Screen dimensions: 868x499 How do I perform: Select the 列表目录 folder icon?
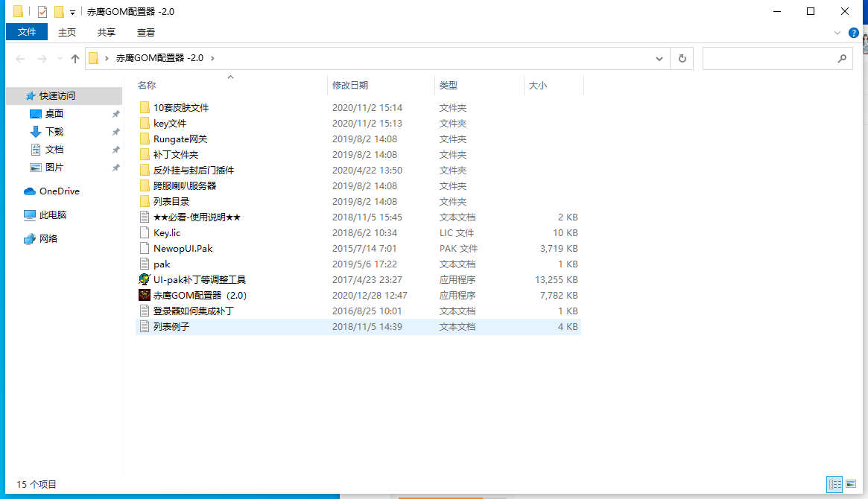point(145,201)
